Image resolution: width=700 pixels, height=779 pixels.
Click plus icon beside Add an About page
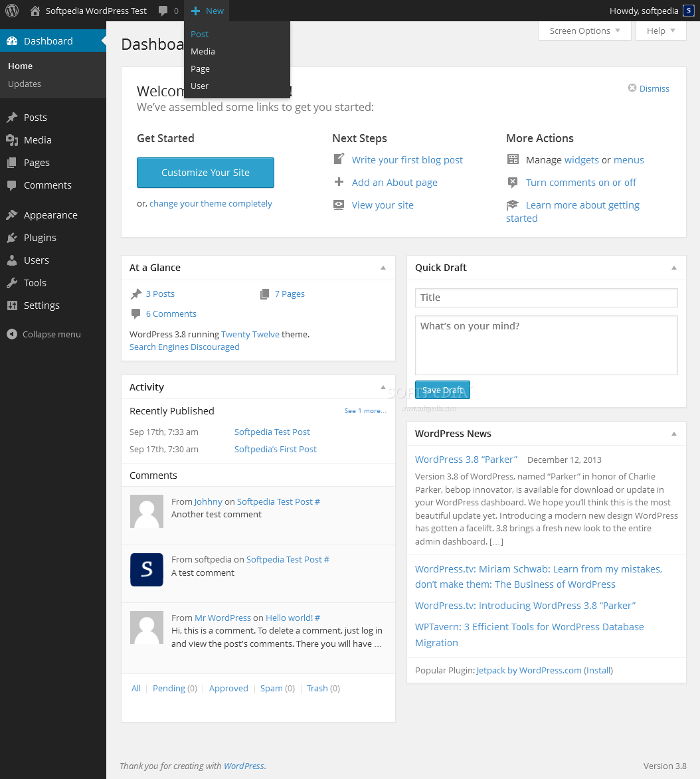click(339, 182)
